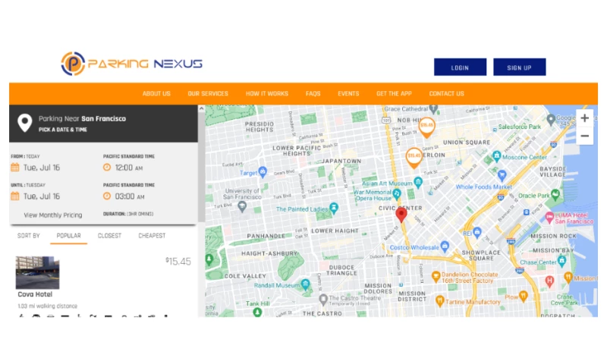
Task: Click the red destination marker at Civic Center
Action: pos(401,214)
